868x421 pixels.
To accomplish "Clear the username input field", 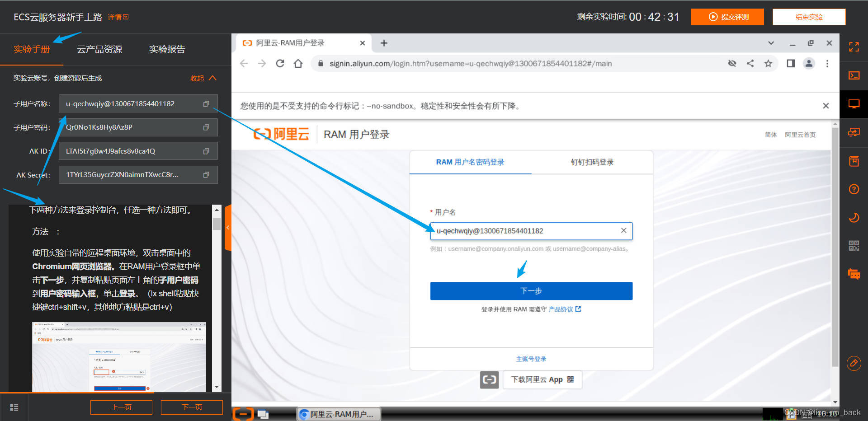I will 623,230.
